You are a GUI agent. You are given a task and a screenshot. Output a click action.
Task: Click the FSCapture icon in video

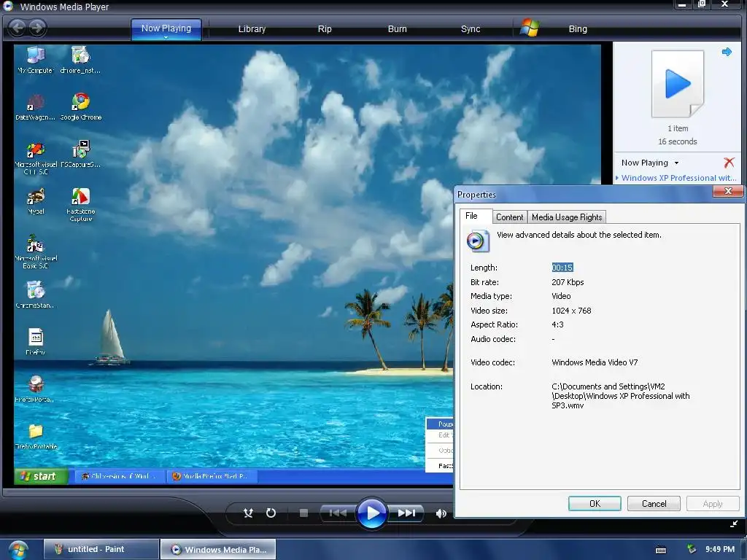(x=80, y=154)
